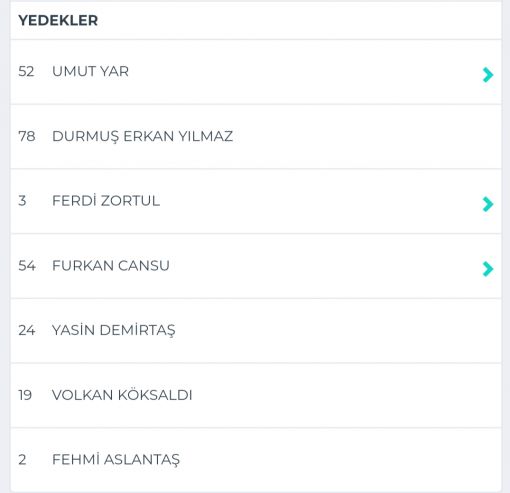Screen dimensions: 510x493
Task: Select jersey number 3 beside Ferdi Zortul
Action: coord(22,201)
